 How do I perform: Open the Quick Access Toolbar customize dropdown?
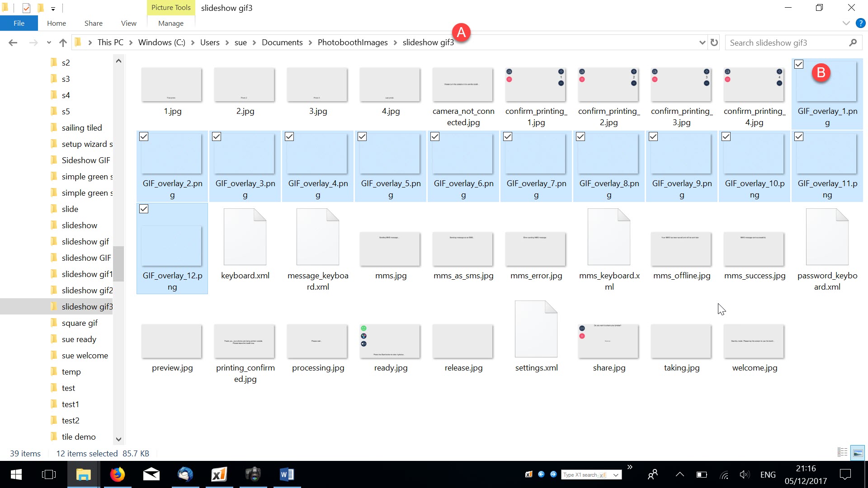53,9
